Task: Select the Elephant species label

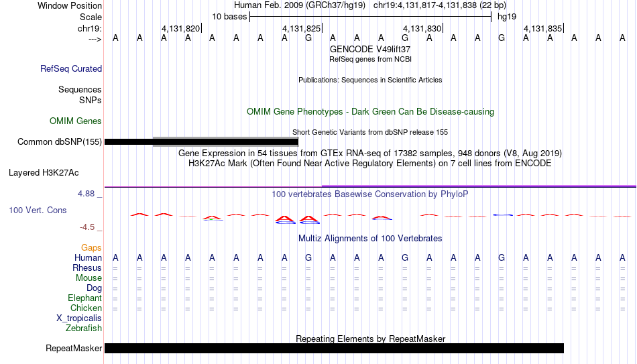Action: tap(84, 298)
